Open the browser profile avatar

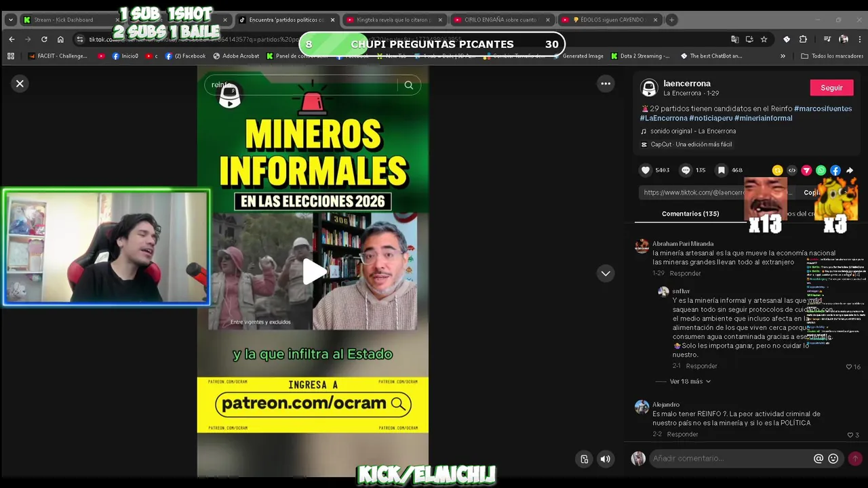pyautogui.click(x=844, y=39)
